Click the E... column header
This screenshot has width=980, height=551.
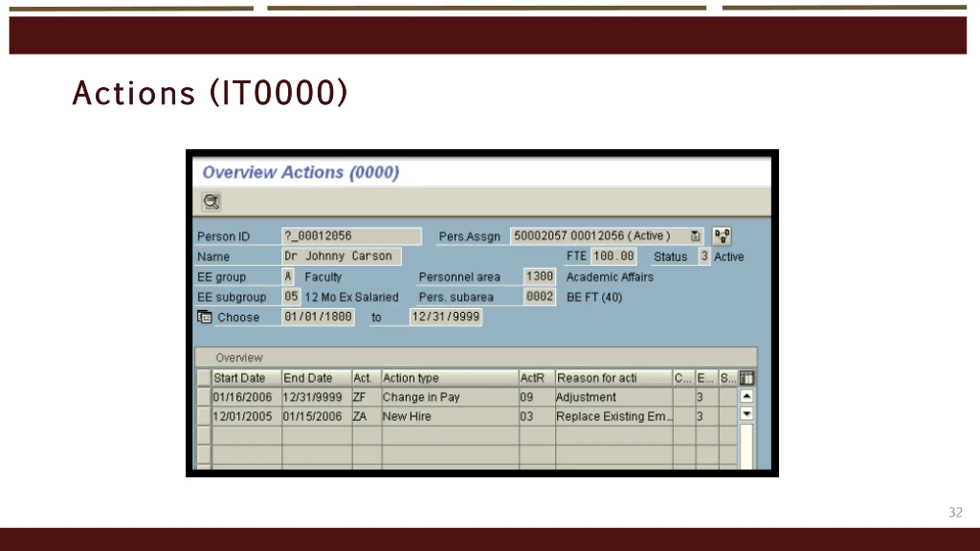pyautogui.click(x=707, y=378)
